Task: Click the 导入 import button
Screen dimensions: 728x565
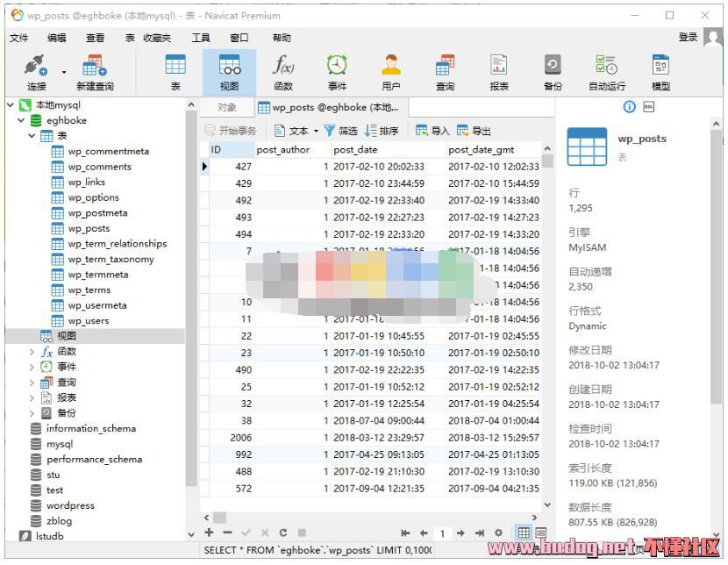Action: click(432, 131)
